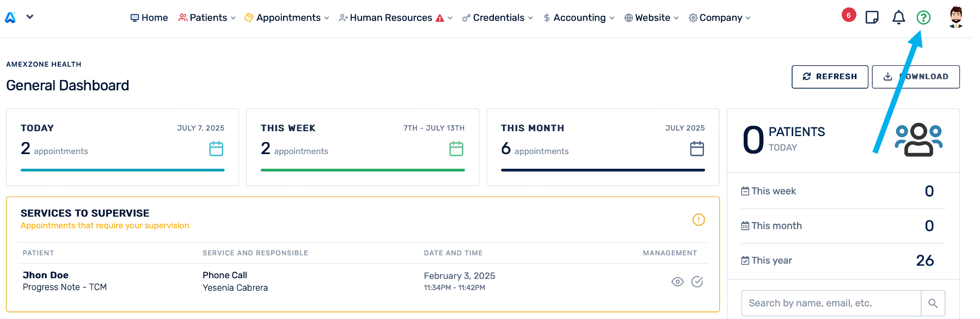Image resolution: width=980 pixels, height=319 pixels.
Task: Click the services warning alert icon
Action: click(699, 219)
